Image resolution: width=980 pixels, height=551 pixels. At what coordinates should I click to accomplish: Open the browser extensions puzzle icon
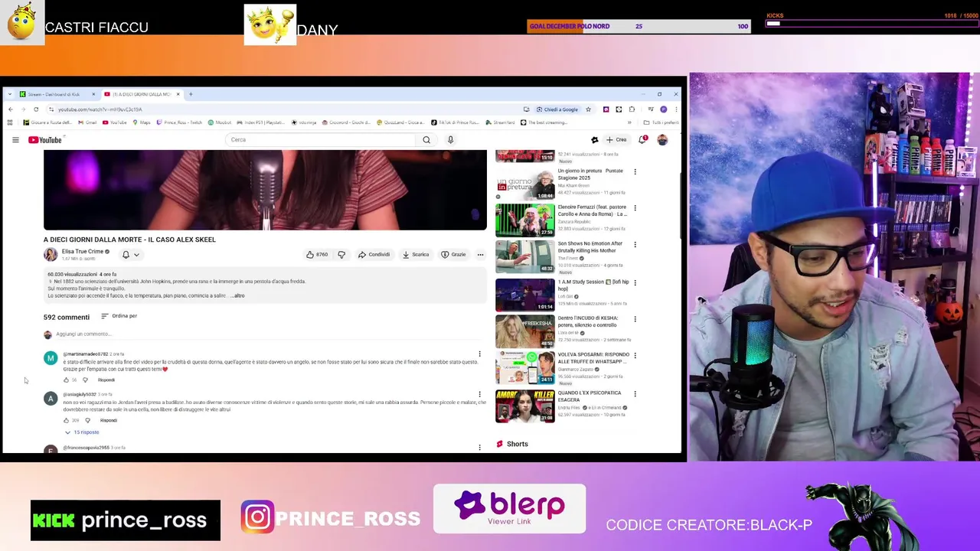point(632,109)
